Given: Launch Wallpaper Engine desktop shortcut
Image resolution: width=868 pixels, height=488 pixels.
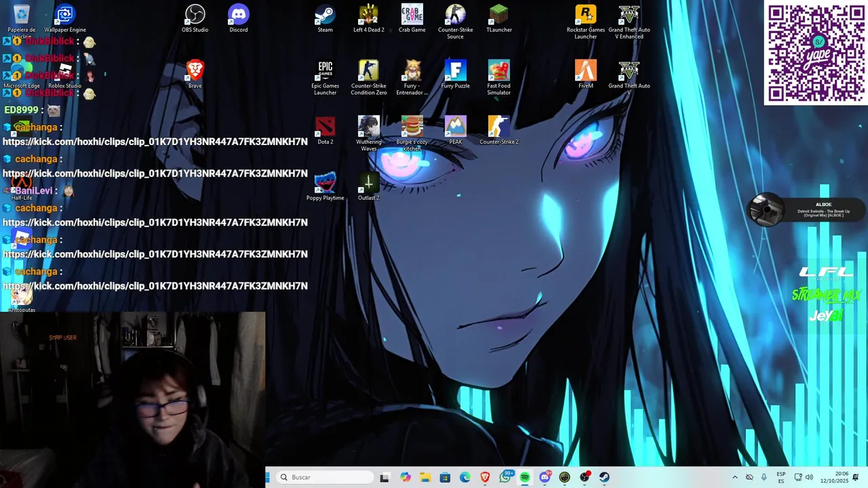Looking at the screenshot, I should coord(65,19).
